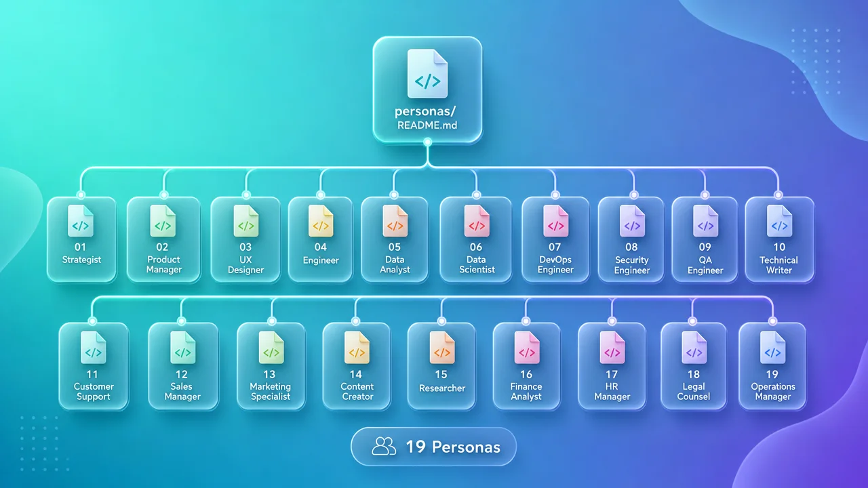This screenshot has height=488, width=868.
Task: Click the "Security Engineer" label
Action: (x=632, y=264)
